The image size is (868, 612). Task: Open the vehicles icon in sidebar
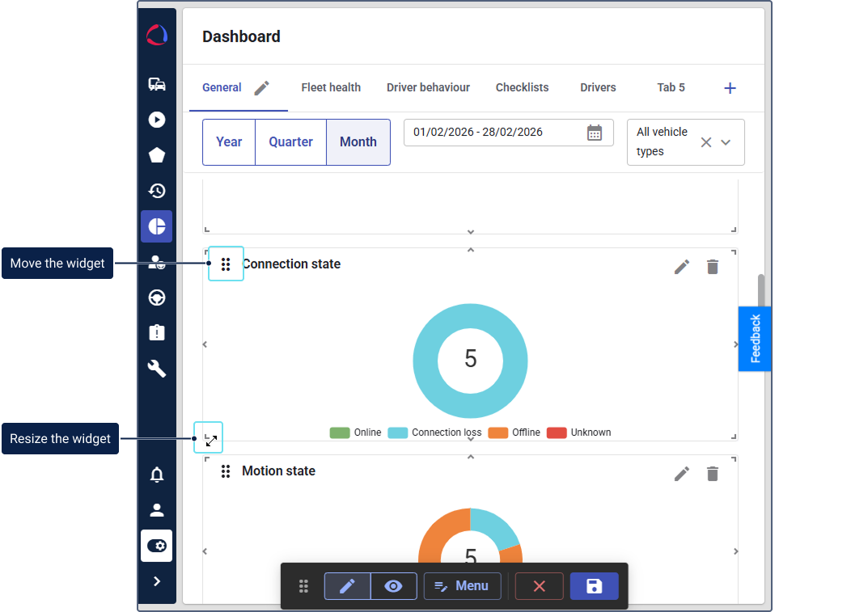(x=157, y=84)
